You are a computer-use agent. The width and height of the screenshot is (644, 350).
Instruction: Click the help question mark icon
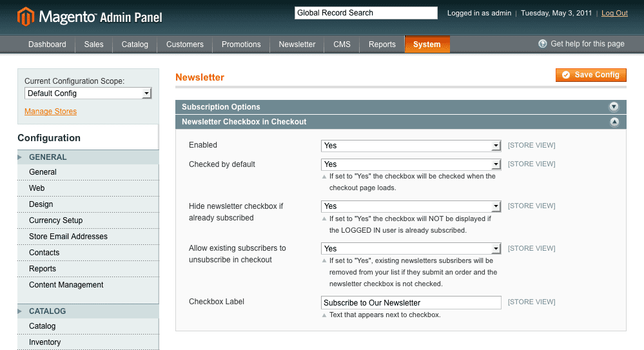(543, 44)
